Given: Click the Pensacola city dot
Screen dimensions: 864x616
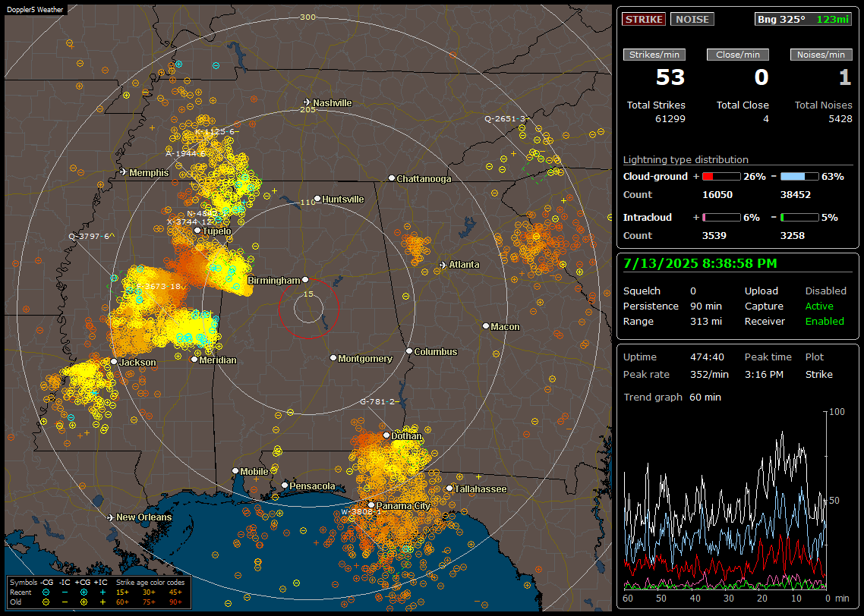Looking at the screenshot, I should point(284,485).
